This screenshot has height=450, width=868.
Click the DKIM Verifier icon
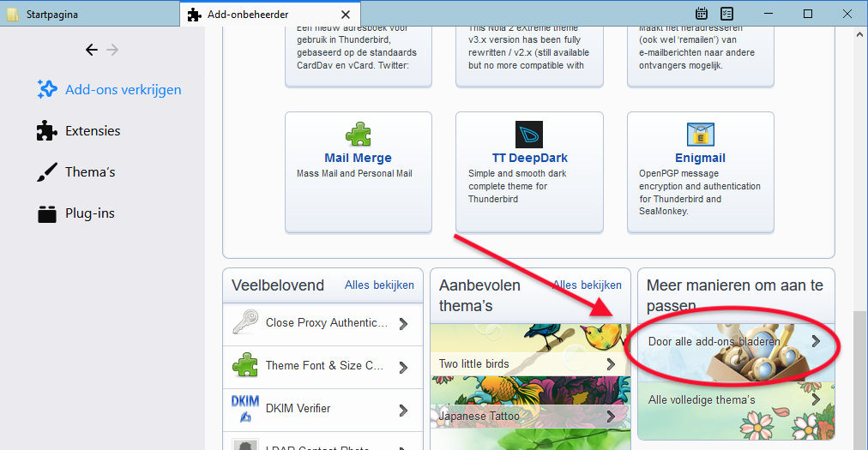[245, 409]
